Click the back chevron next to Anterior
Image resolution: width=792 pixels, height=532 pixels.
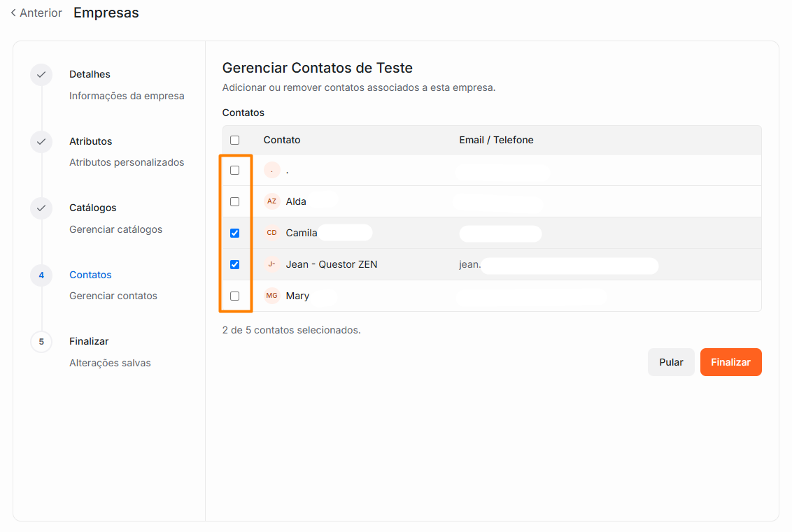pos(13,13)
